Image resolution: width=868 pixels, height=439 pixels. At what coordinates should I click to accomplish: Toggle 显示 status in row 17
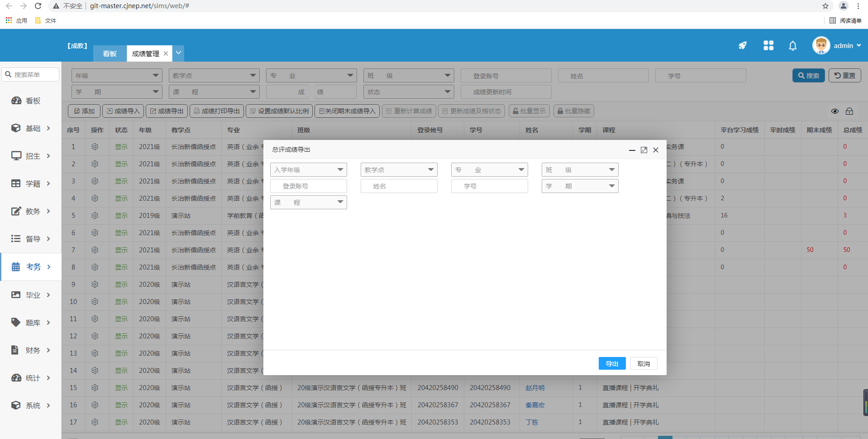121,422
